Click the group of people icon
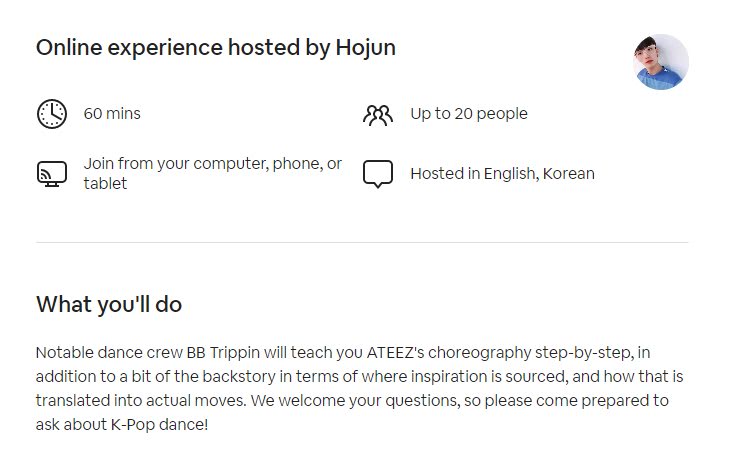The width and height of the screenshot is (741, 455). [x=377, y=114]
